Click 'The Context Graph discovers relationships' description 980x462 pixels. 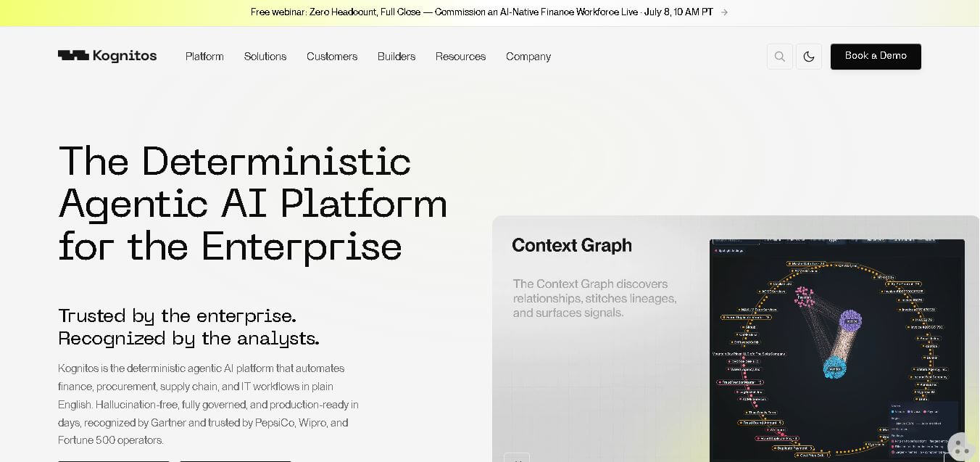[595, 298]
